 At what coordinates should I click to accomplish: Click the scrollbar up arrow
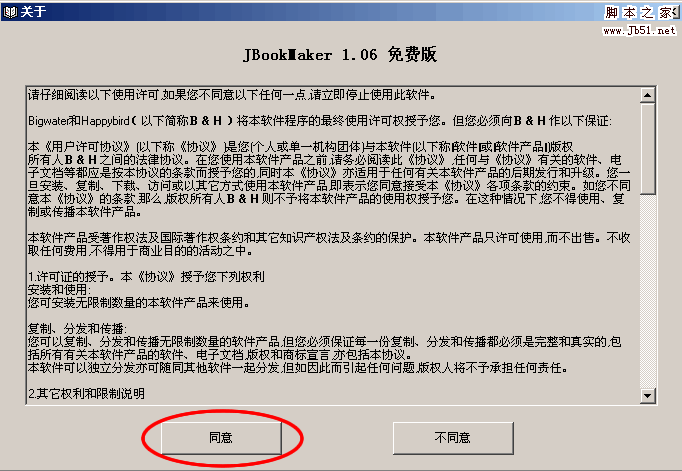coord(647,95)
